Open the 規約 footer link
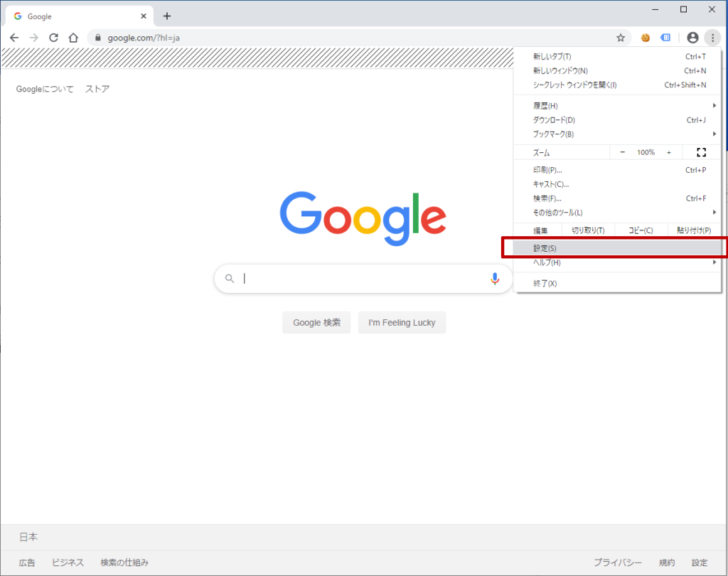 667,562
